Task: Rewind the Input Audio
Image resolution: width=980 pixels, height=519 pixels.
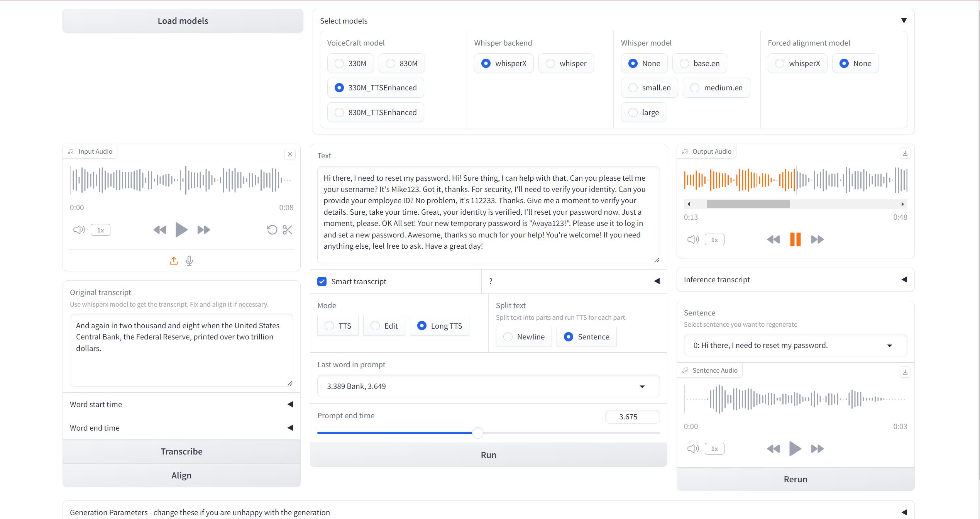Action: pos(160,230)
